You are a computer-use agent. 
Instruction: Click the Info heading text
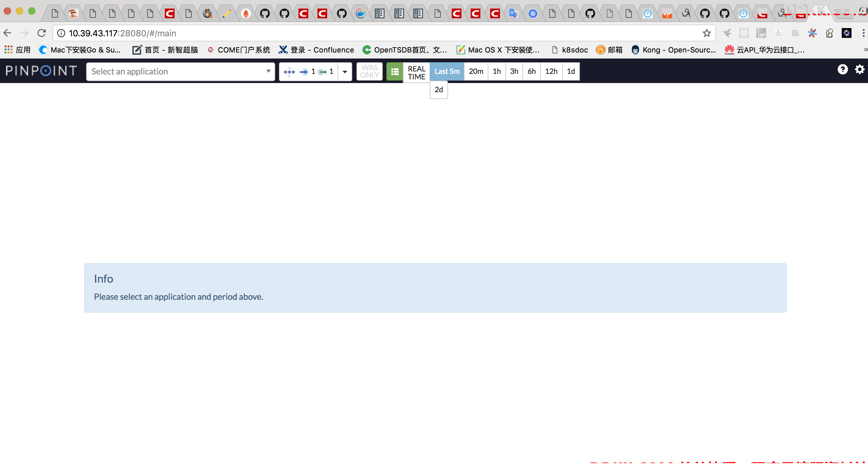coord(103,279)
